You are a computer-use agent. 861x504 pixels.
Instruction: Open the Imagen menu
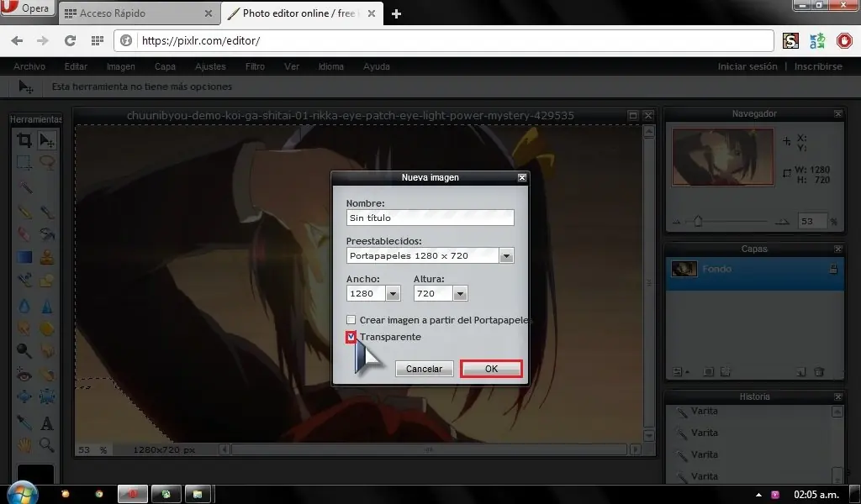pos(121,66)
